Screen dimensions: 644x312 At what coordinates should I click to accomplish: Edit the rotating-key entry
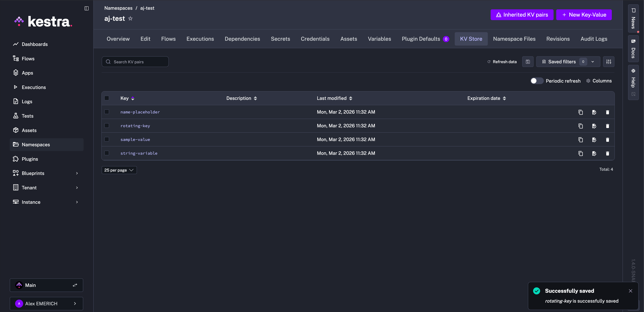tap(594, 126)
